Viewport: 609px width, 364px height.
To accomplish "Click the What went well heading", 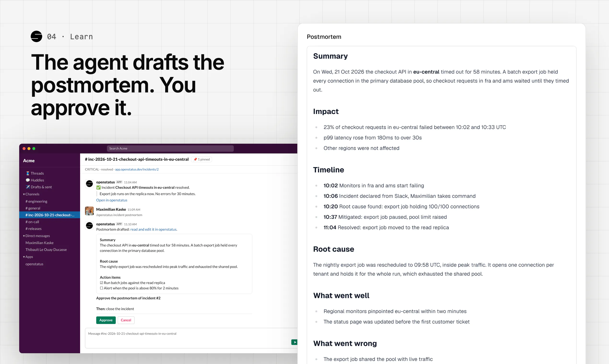I will pos(341,296).
